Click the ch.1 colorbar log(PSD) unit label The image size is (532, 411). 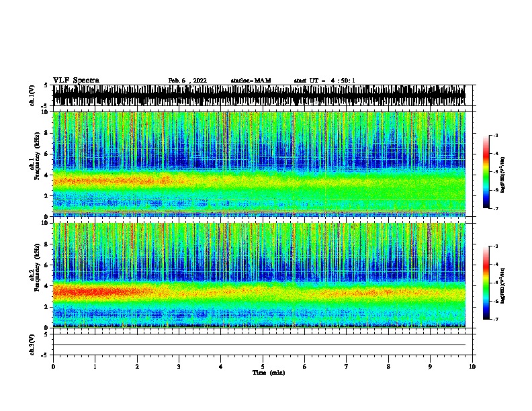(503, 175)
